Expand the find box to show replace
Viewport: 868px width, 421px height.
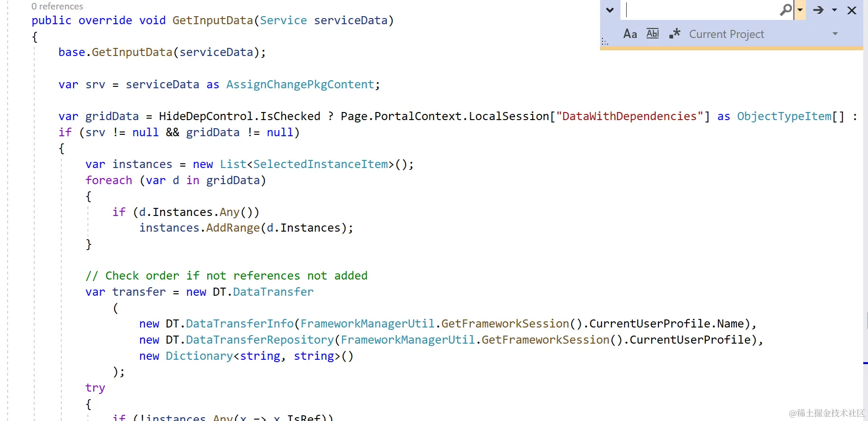point(610,10)
